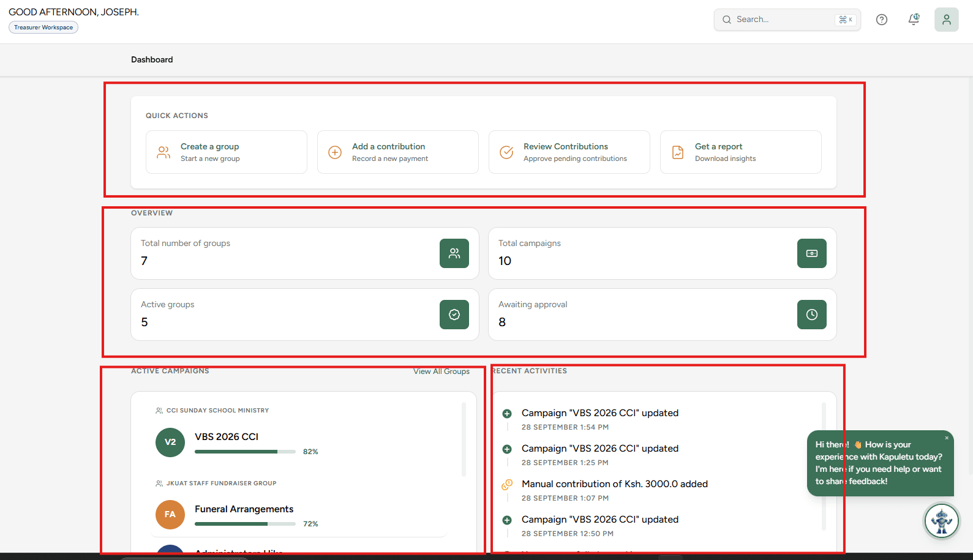Image resolution: width=973 pixels, height=560 pixels.
Task: Click the Total campaigns money icon
Action: 812,253
